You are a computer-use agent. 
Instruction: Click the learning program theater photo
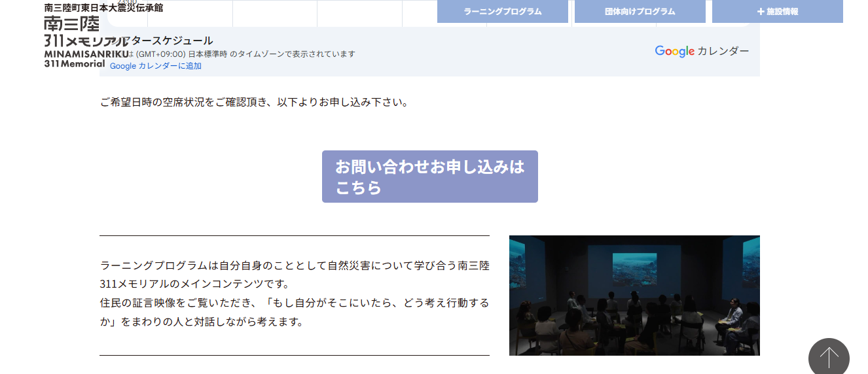(x=634, y=296)
